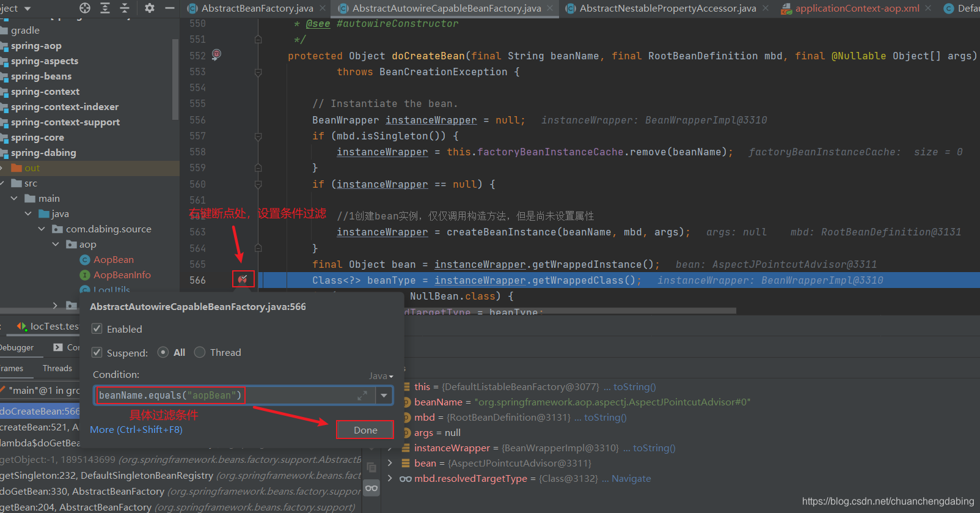
Task: Select the All suspend radio button
Action: click(163, 352)
